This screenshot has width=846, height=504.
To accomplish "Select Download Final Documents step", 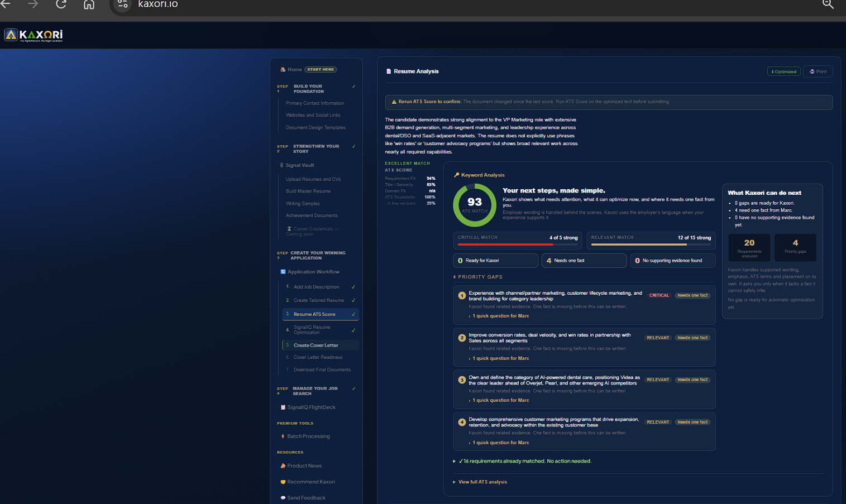I will [321, 369].
